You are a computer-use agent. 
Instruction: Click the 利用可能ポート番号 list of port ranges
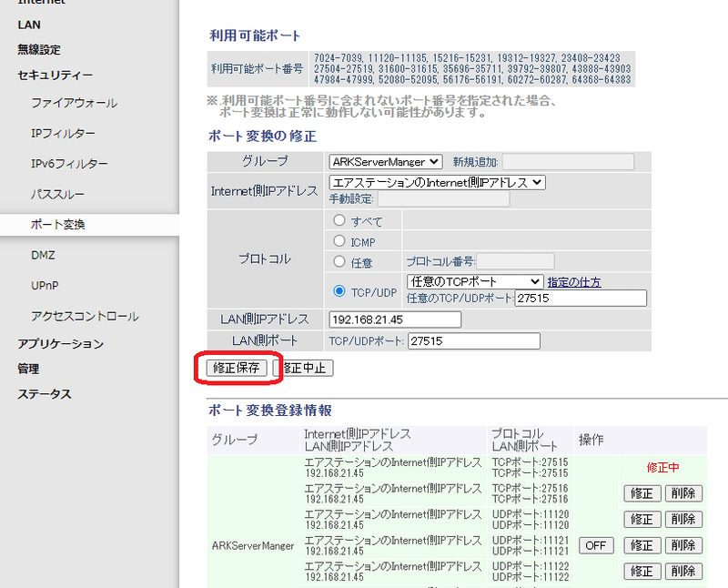point(472,69)
